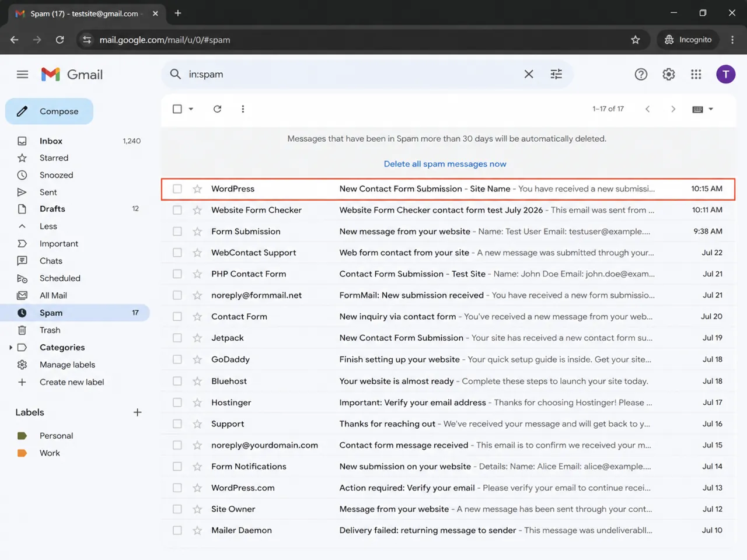Open the Incognito profile indicator
This screenshot has width=747, height=560.
[x=688, y=40]
